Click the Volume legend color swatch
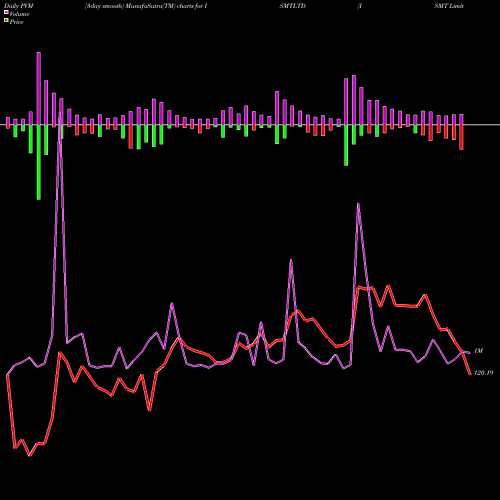Image resolution: width=500 pixels, height=500 pixels. point(6,12)
